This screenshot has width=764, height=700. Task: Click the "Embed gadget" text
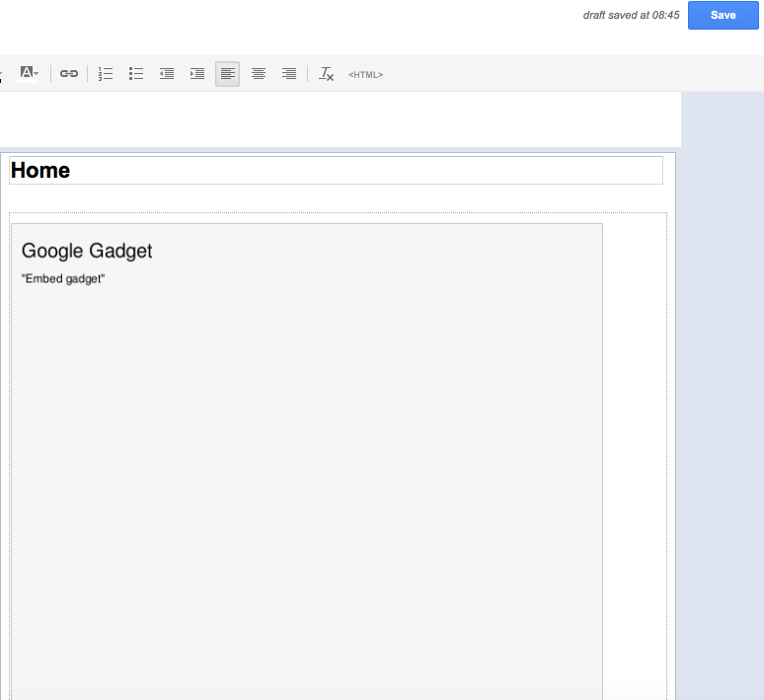63,279
